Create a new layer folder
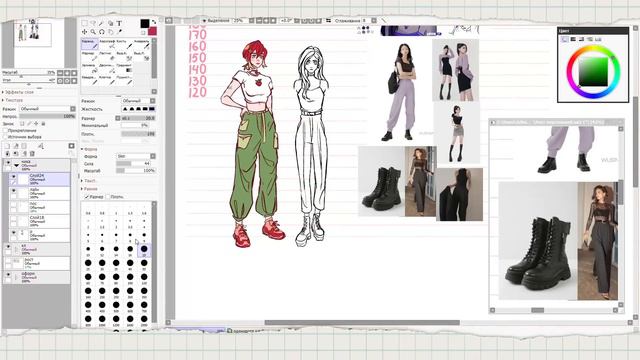640x360 pixels. 24,146
